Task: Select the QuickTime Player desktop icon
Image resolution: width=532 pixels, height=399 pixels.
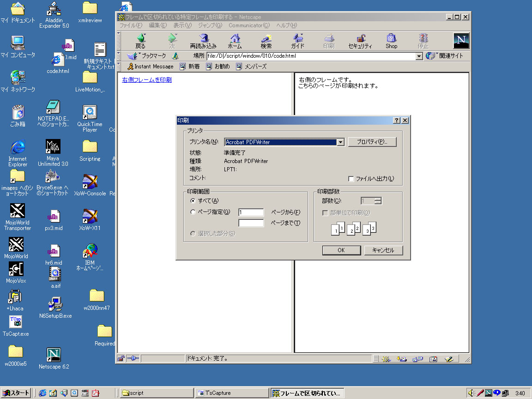Action: tap(90, 118)
